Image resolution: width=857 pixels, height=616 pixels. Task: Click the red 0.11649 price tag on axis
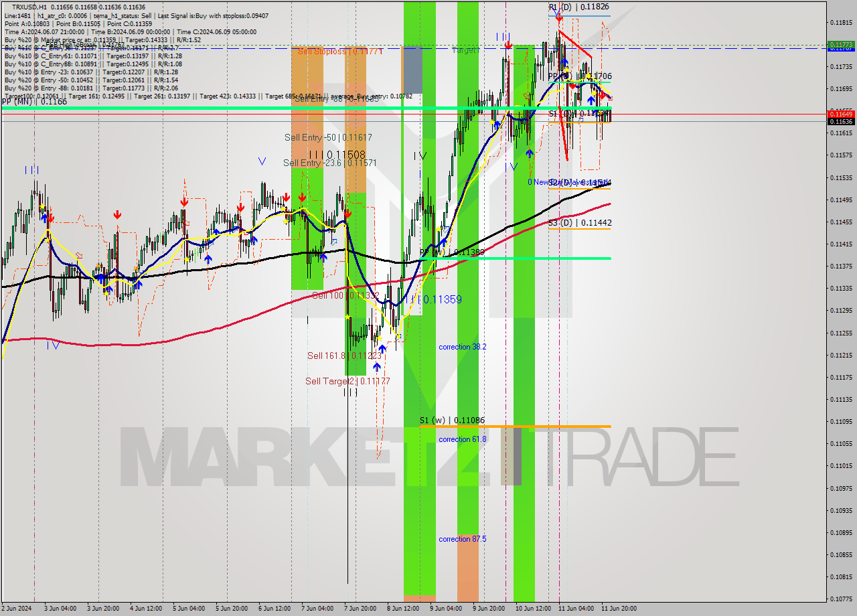pyautogui.click(x=841, y=114)
